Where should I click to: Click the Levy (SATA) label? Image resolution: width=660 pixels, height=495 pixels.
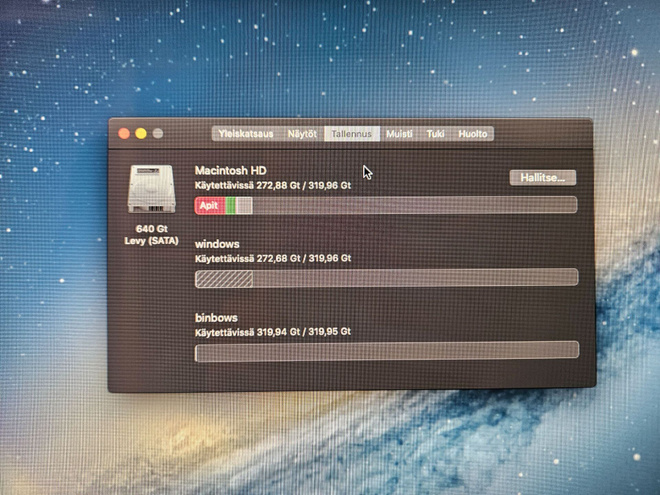[152, 241]
